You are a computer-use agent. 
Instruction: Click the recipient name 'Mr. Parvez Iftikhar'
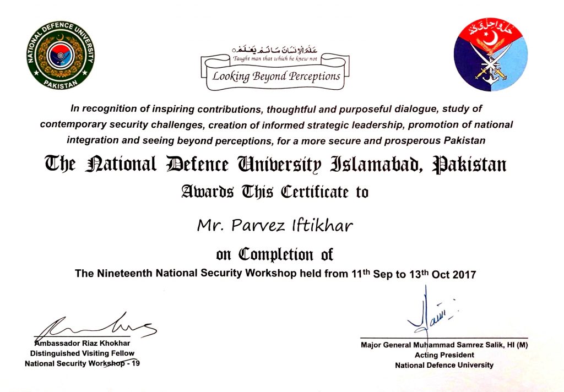[275, 226]
